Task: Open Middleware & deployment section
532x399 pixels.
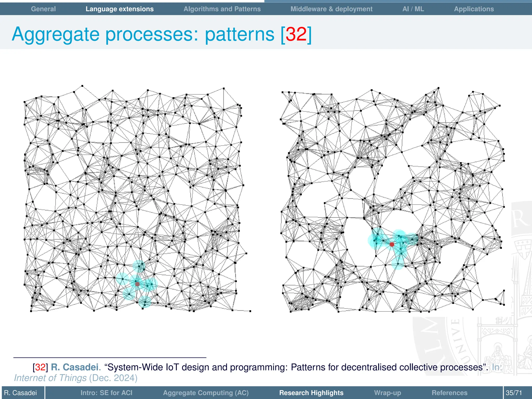Action: coord(331,9)
